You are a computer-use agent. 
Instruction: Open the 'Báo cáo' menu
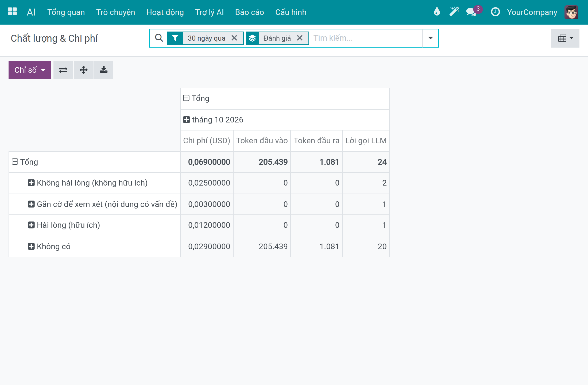pos(250,12)
